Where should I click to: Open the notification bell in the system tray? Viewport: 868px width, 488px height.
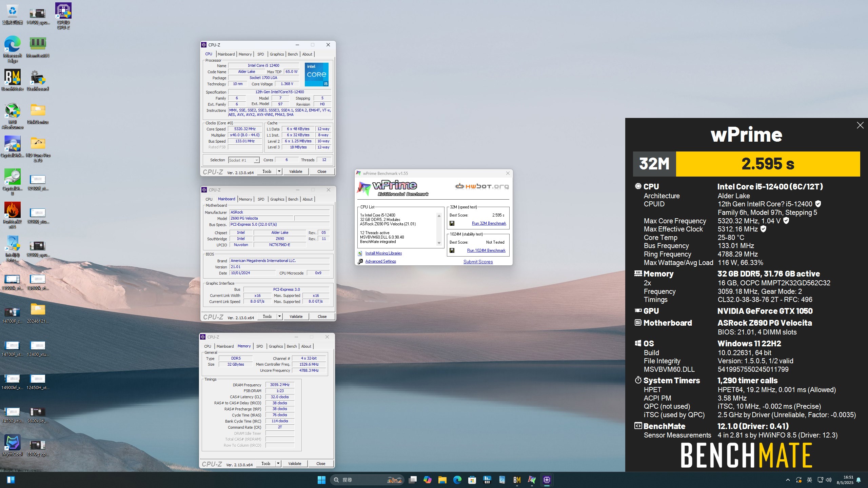tap(859, 480)
